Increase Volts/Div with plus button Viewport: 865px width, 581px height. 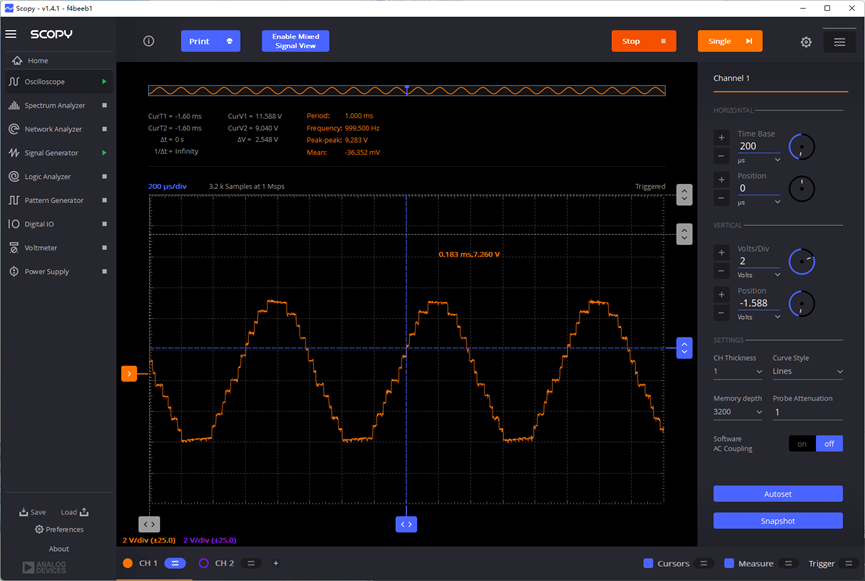(721, 252)
